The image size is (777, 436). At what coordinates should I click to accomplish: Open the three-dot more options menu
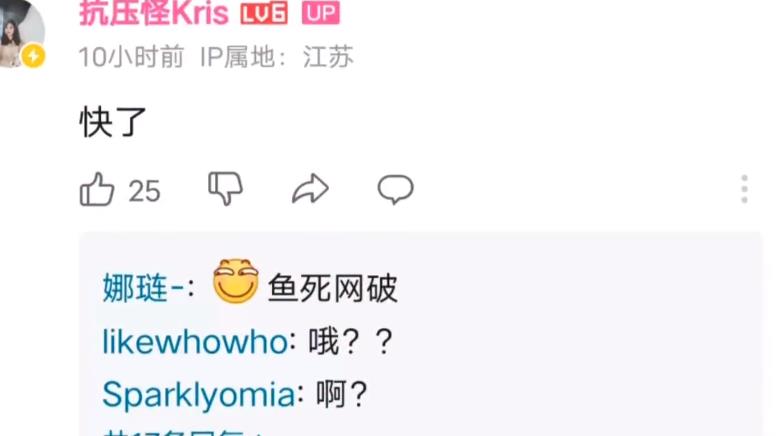(x=744, y=189)
